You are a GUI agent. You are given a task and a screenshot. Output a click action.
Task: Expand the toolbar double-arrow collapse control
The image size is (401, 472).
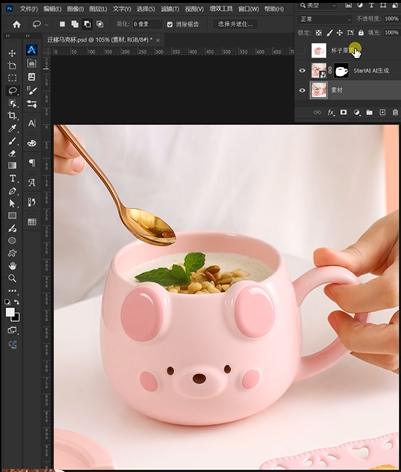[x=8, y=36]
